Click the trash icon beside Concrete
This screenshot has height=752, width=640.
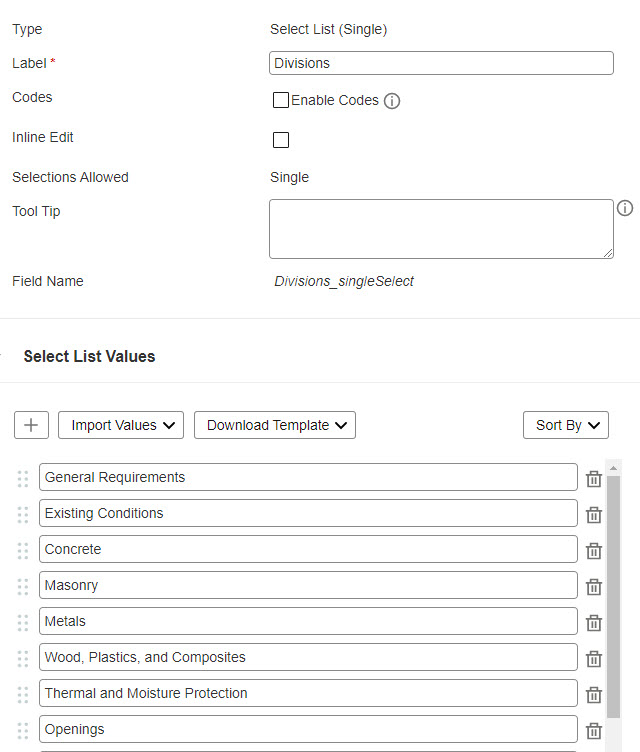[593, 551]
